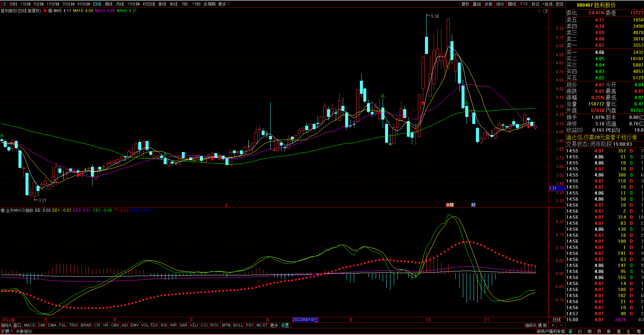Zoom out chart with − button
This screenshot has width=644, height=335.
pyautogui.click(x=561, y=325)
